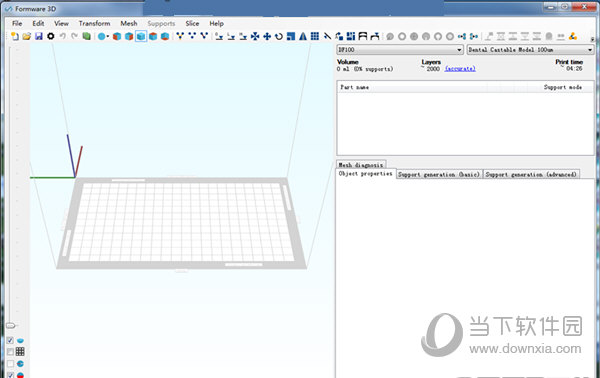Click the black bridge-shaped support icon

tap(363, 36)
